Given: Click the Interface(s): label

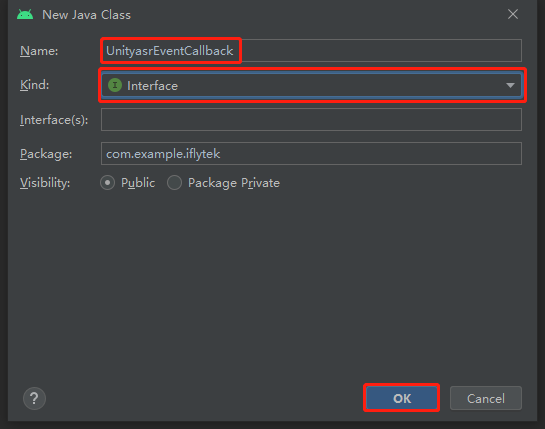Looking at the screenshot, I should [54, 120].
